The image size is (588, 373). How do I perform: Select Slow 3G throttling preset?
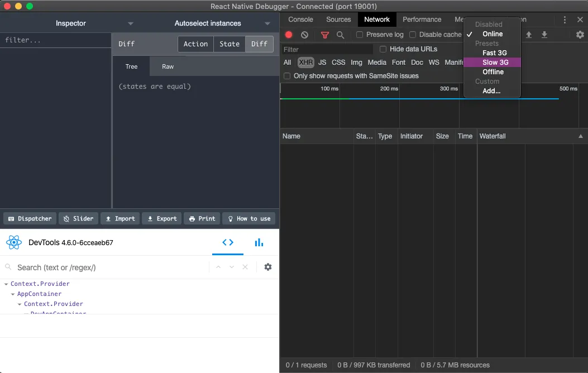pos(492,63)
